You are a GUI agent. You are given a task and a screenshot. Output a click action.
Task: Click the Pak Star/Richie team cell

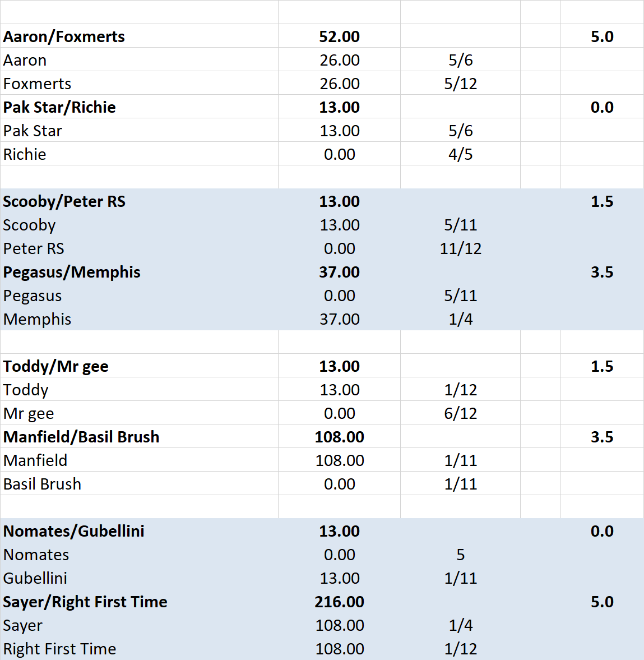[x=59, y=107]
